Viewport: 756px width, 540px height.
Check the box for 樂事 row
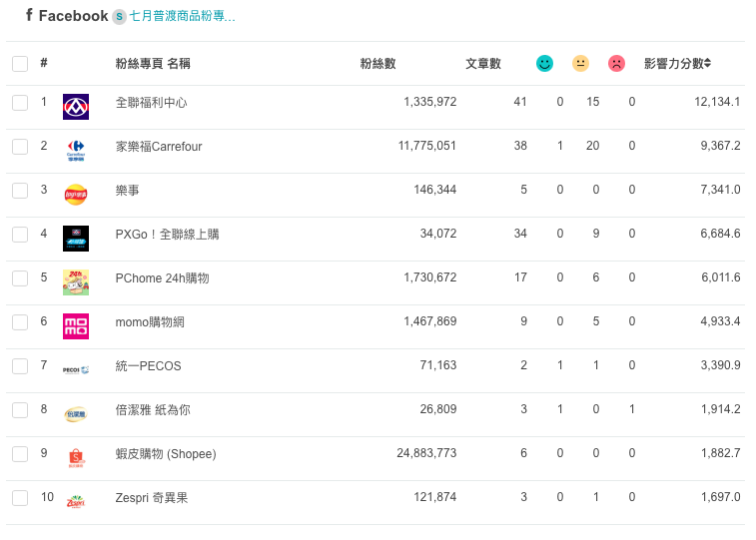pyautogui.click(x=20, y=191)
